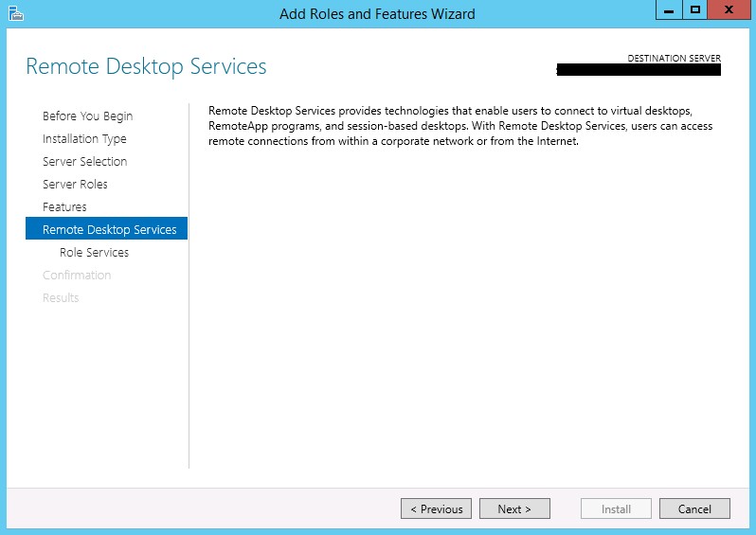Close the Add Roles wizard window
This screenshot has height=535, width=756.
tap(729, 10)
